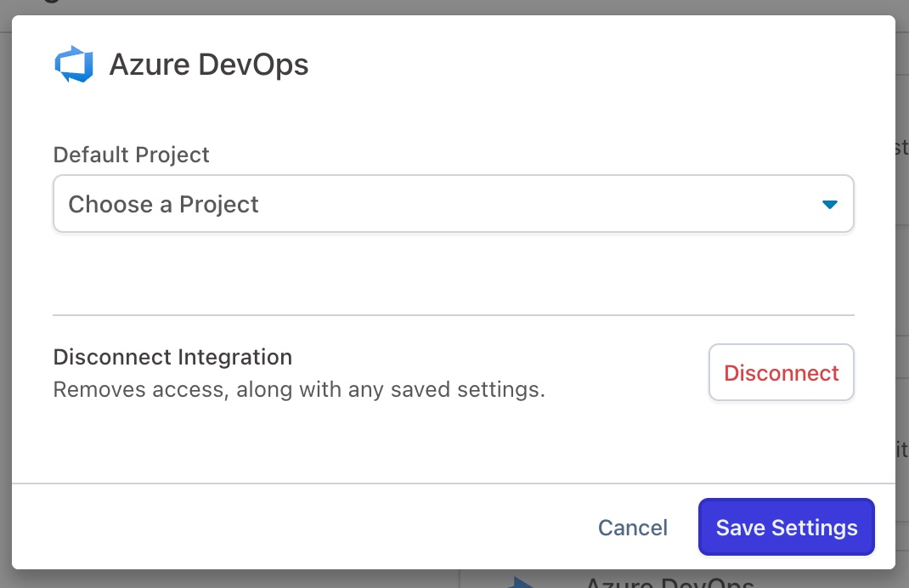
Task: Click blank footer area left of Cancel
Action: [x=297, y=528]
